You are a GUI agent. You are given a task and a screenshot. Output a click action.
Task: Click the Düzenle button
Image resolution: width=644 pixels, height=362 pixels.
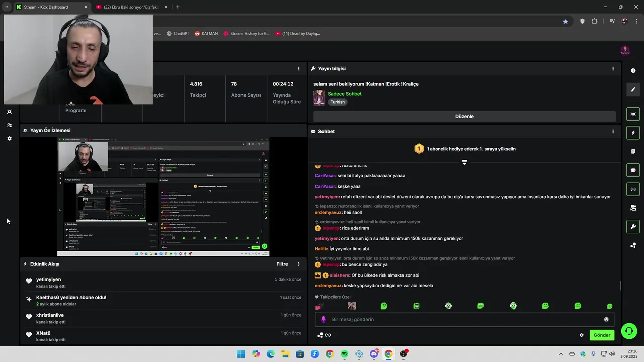click(464, 116)
